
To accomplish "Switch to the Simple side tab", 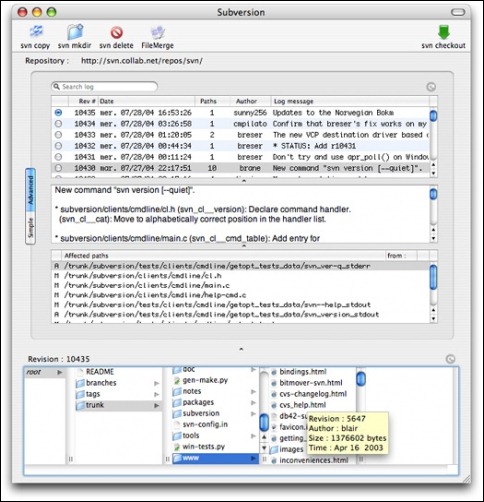I will point(30,228).
